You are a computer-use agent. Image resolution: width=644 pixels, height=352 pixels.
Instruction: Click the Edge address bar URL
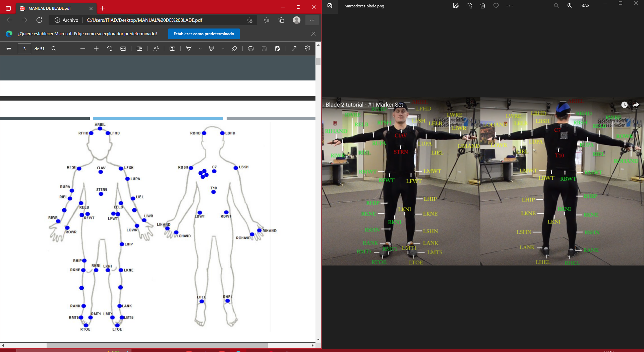(144, 20)
